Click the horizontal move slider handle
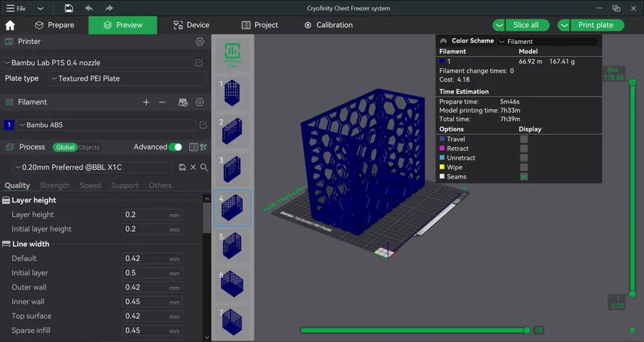This screenshot has height=342, width=644. point(527,330)
